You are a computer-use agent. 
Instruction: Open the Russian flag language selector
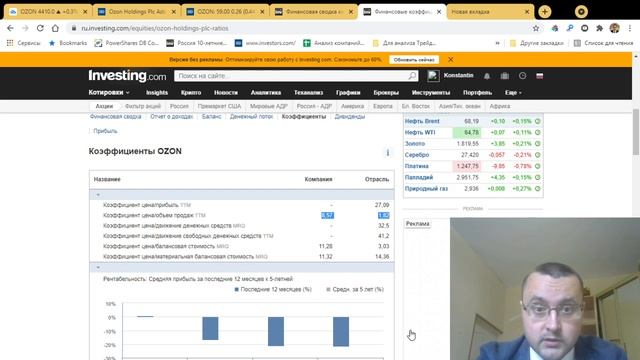click(540, 76)
